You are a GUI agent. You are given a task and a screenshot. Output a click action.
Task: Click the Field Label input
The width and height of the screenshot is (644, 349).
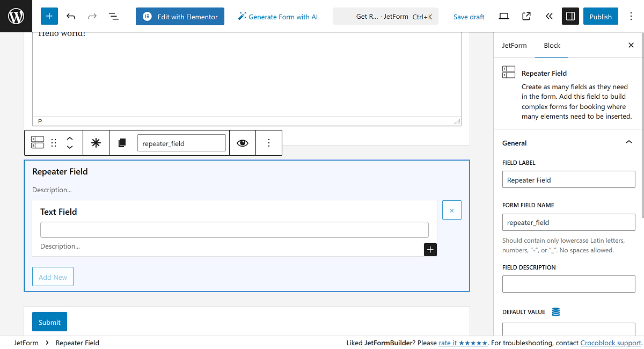568,180
